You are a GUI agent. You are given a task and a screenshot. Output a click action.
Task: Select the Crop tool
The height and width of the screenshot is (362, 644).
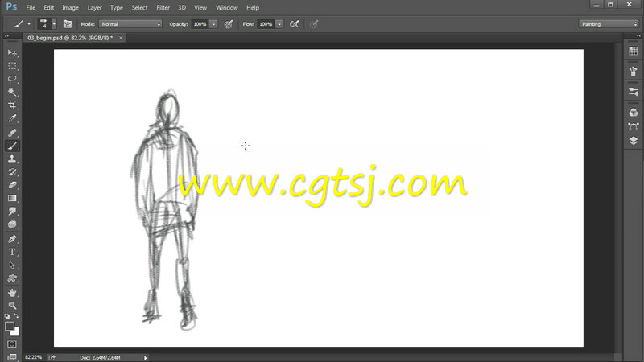coord(12,105)
